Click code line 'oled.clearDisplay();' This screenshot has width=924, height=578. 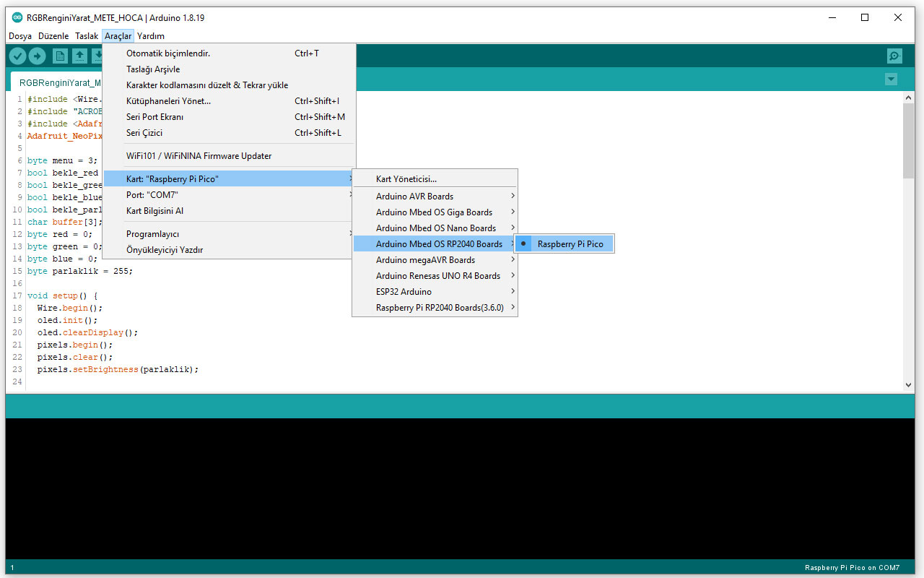point(87,332)
